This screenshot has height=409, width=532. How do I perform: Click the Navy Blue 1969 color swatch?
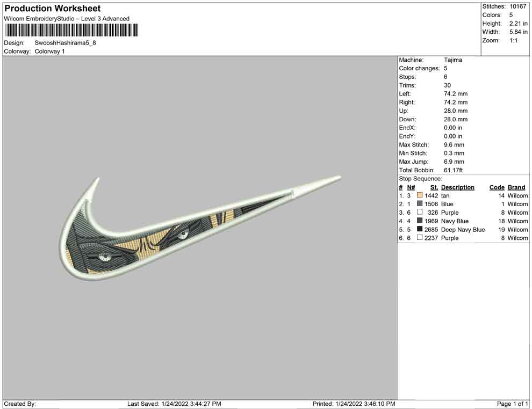(x=420, y=221)
